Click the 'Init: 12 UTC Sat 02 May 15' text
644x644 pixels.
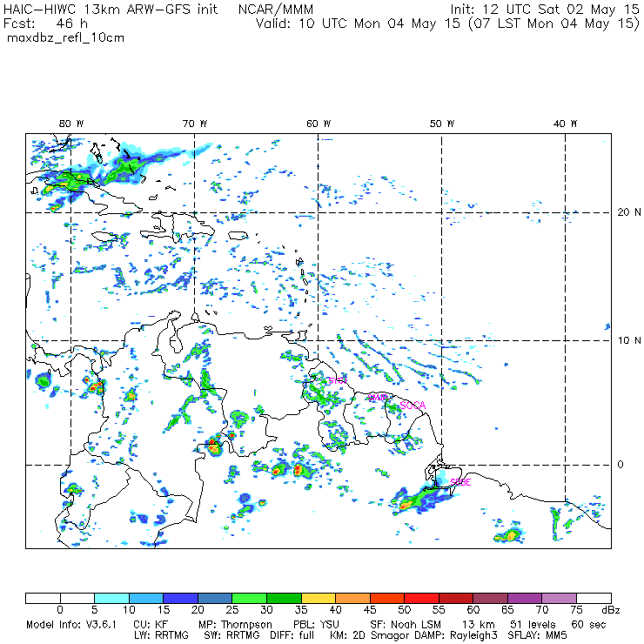(x=545, y=10)
